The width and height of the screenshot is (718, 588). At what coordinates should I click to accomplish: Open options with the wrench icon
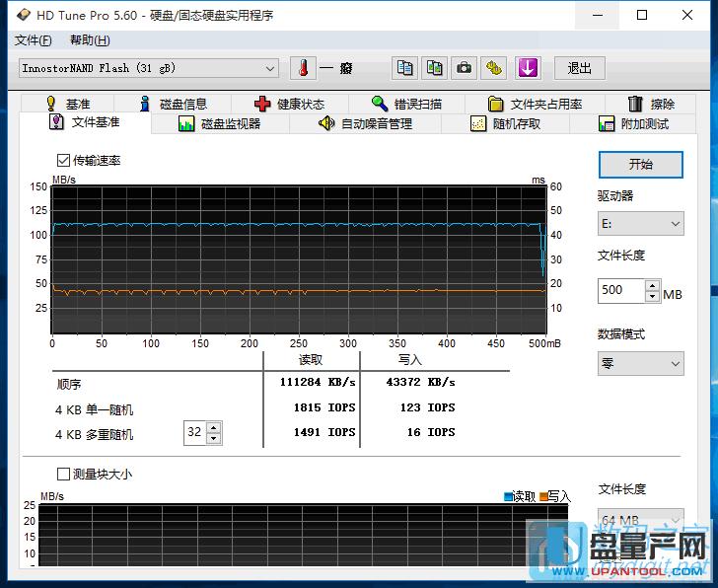point(494,68)
